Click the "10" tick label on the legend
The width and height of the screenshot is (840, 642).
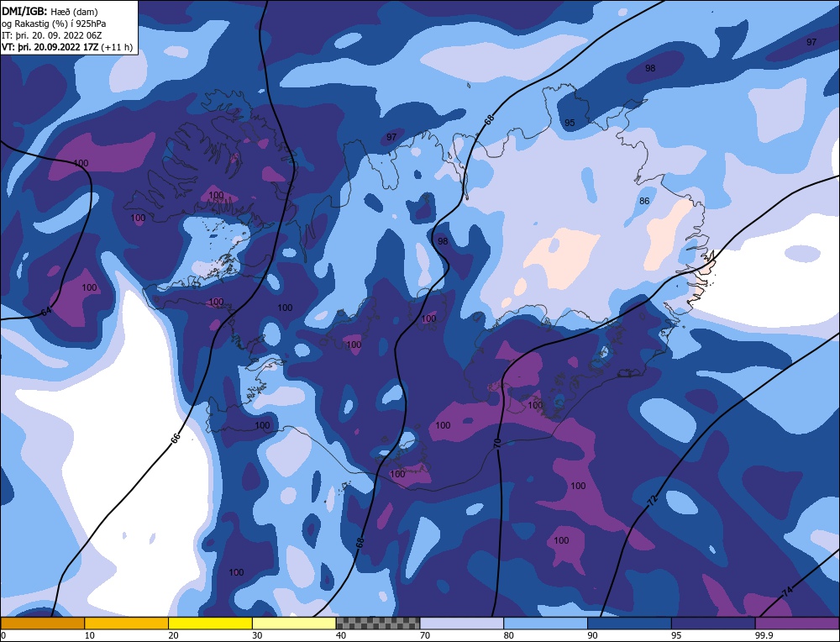click(90, 635)
